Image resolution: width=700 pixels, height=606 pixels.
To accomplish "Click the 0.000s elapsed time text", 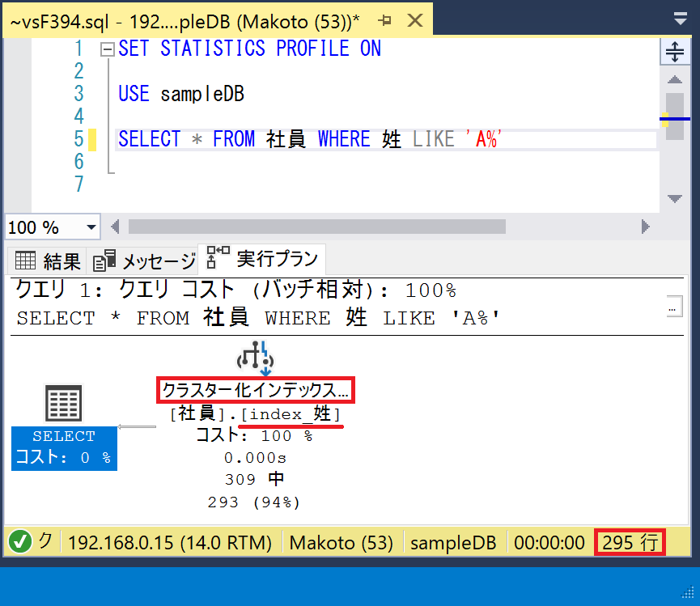I will tap(256, 458).
